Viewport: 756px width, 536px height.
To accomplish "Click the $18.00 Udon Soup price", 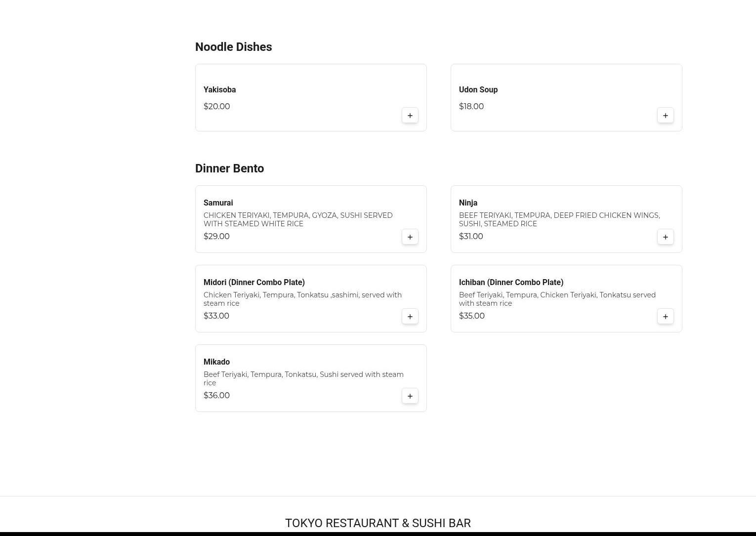I will pos(471,106).
